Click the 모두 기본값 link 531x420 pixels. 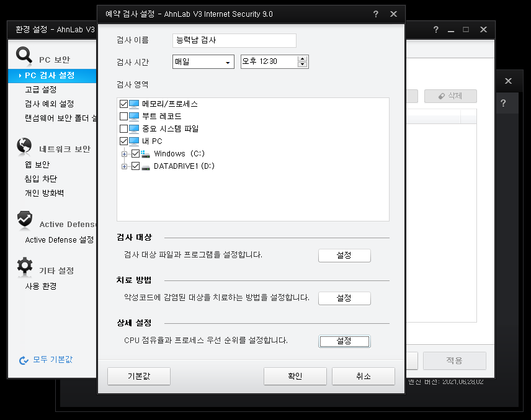click(x=53, y=360)
